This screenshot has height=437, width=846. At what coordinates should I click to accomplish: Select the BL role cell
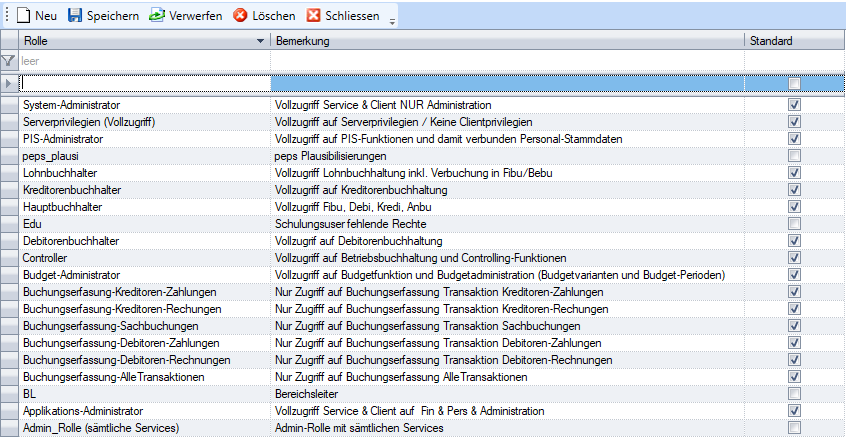click(144, 394)
